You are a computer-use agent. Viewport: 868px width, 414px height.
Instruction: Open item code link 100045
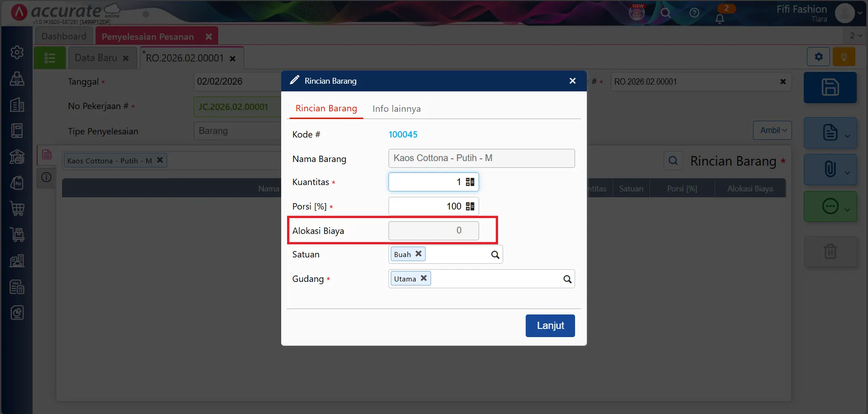pyautogui.click(x=403, y=134)
